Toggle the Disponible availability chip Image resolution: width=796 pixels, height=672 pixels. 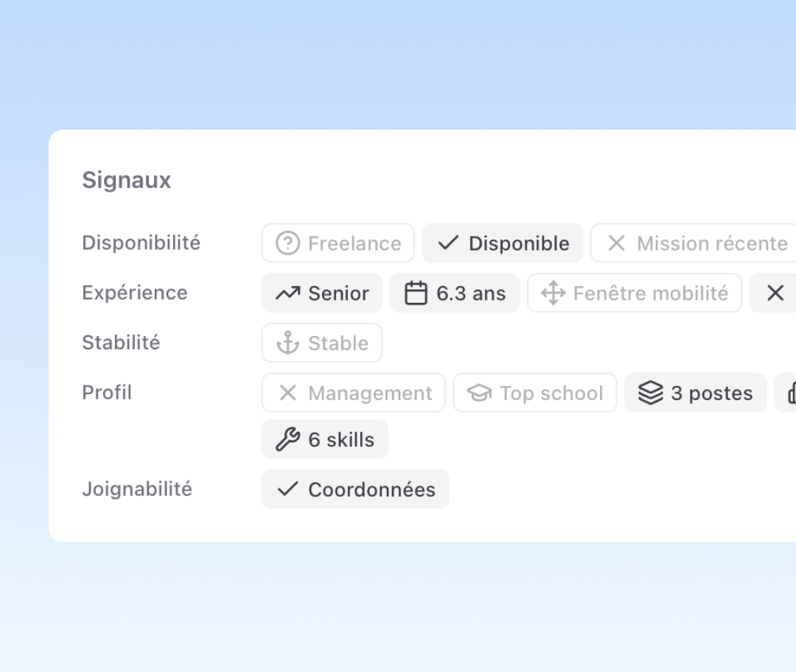coord(503,243)
